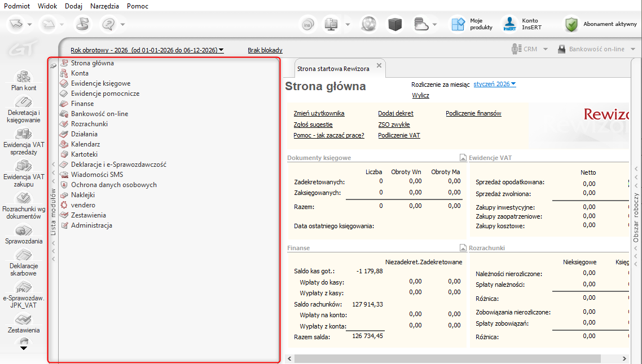This screenshot has width=642, height=364.
Task: Open dropdown arrow beside help icon
Action: [x=122, y=25]
